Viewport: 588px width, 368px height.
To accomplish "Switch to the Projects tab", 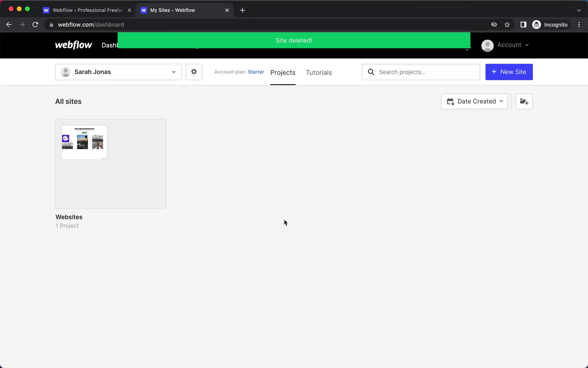I will coord(283,72).
